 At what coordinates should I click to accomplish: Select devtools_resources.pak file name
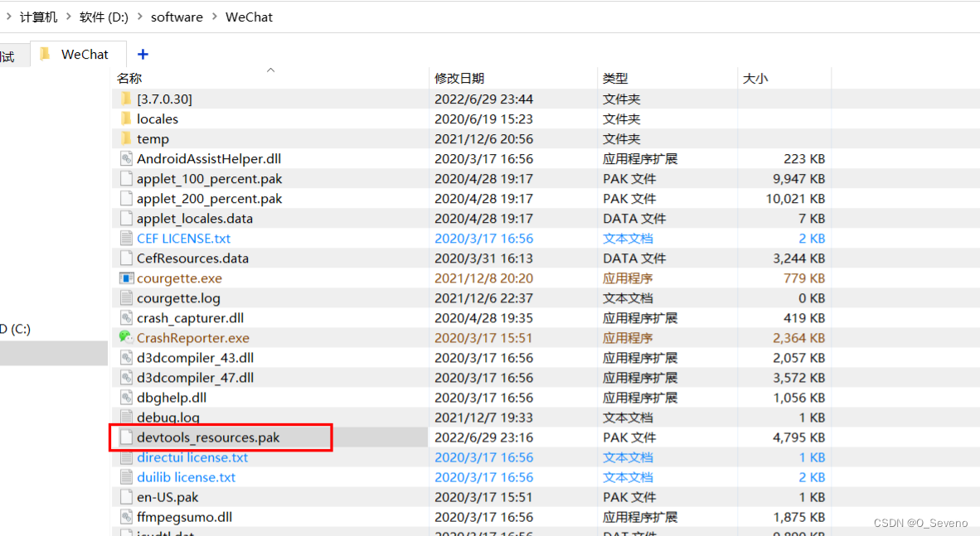click(x=208, y=437)
